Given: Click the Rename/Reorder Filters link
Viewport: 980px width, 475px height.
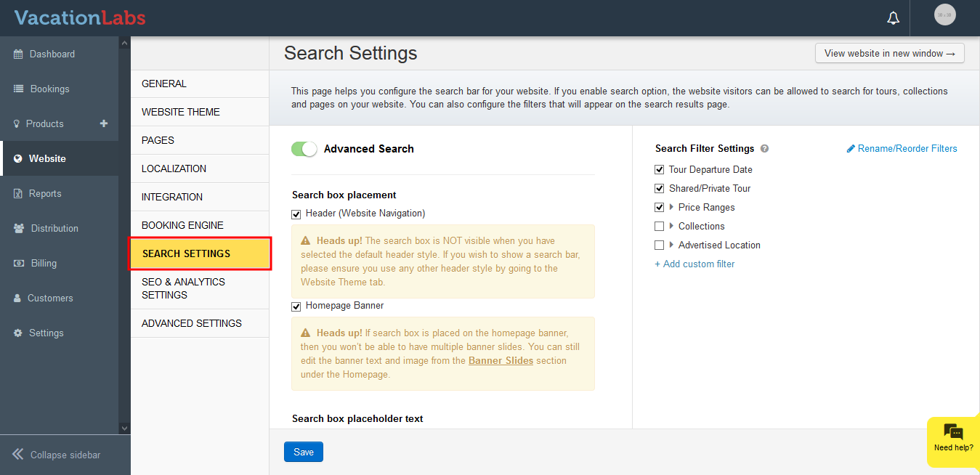Looking at the screenshot, I should tap(902, 149).
